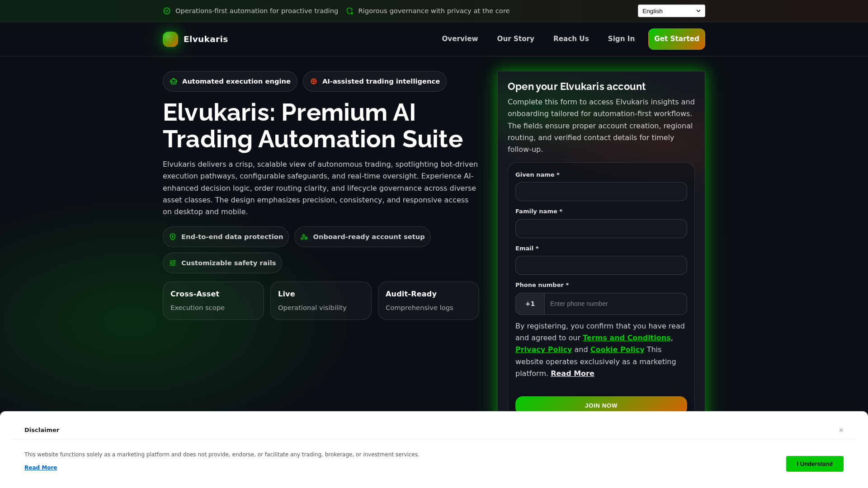Viewport: 868px width, 488px height.
Task: Go to the Overview menu item
Action: tap(460, 39)
